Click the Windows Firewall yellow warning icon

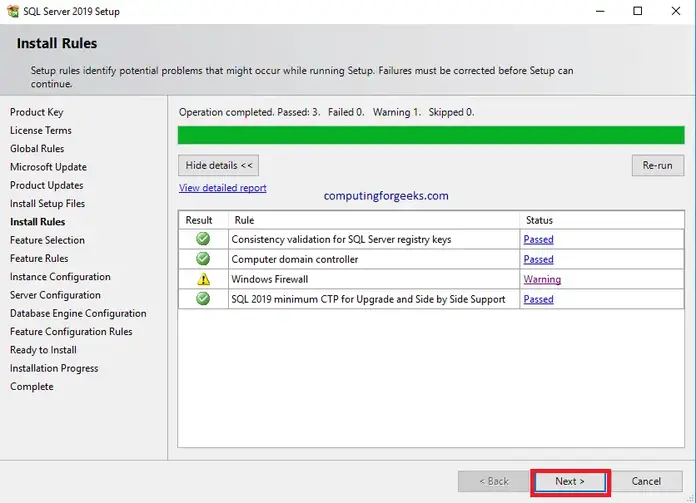(x=203, y=280)
